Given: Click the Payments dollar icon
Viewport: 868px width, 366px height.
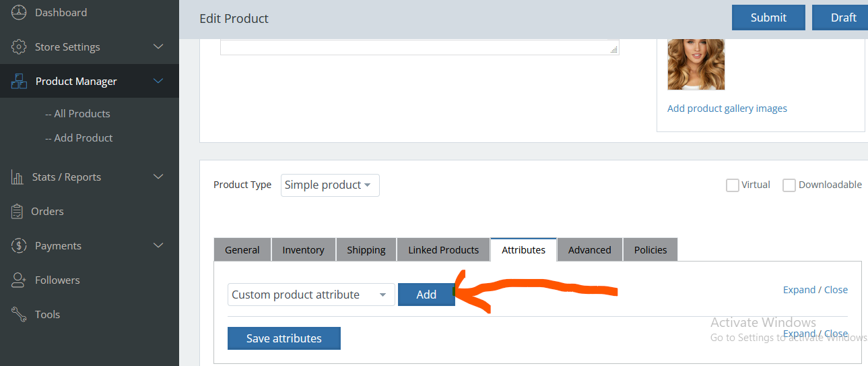Looking at the screenshot, I should pos(19,246).
